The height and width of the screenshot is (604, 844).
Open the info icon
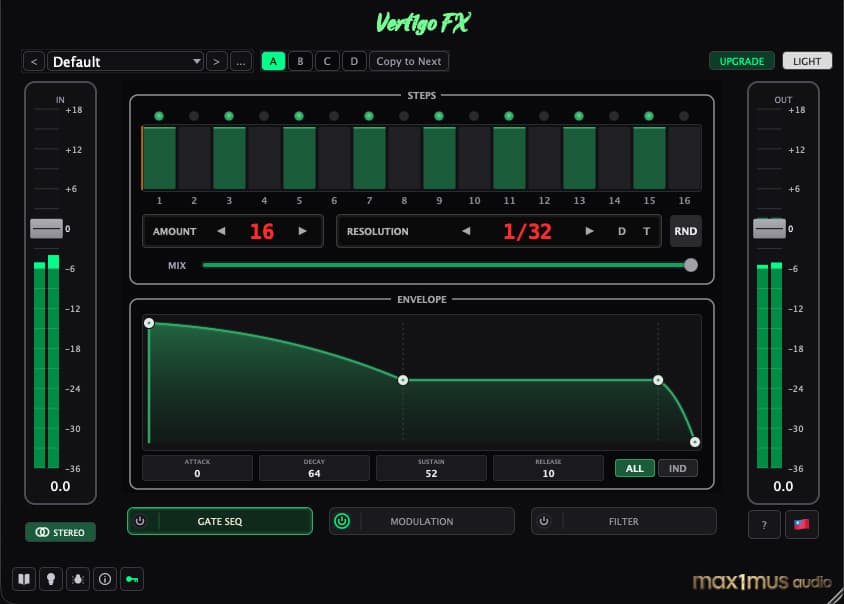pyautogui.click(x=105, y=579)
